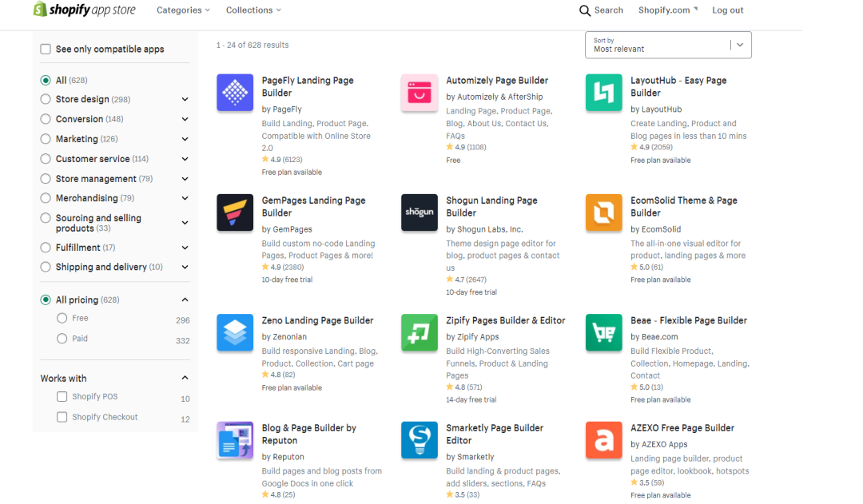Viewport: 863px width, 504px height.
Task: Open the EcomSolid app icon
Action: pos(604,212)
